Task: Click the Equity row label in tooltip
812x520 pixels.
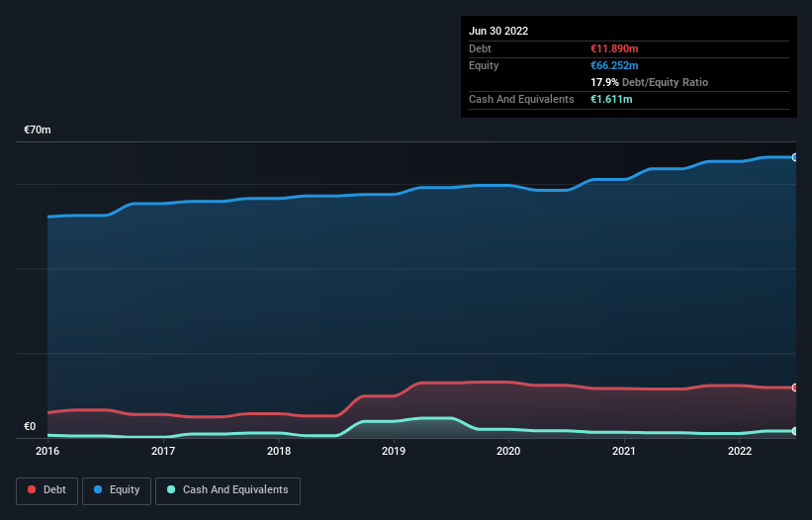Action: (484, 65)
